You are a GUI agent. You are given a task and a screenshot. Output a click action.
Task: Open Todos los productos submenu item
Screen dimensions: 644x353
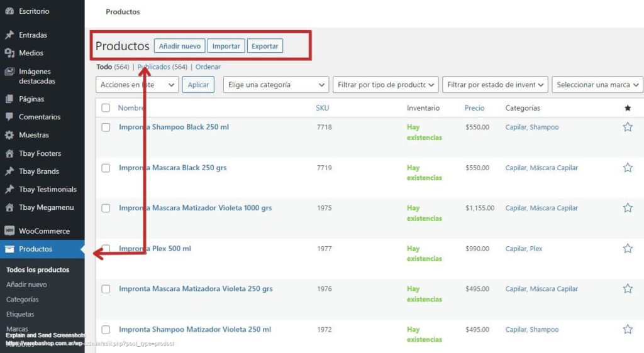coord(38,269)
